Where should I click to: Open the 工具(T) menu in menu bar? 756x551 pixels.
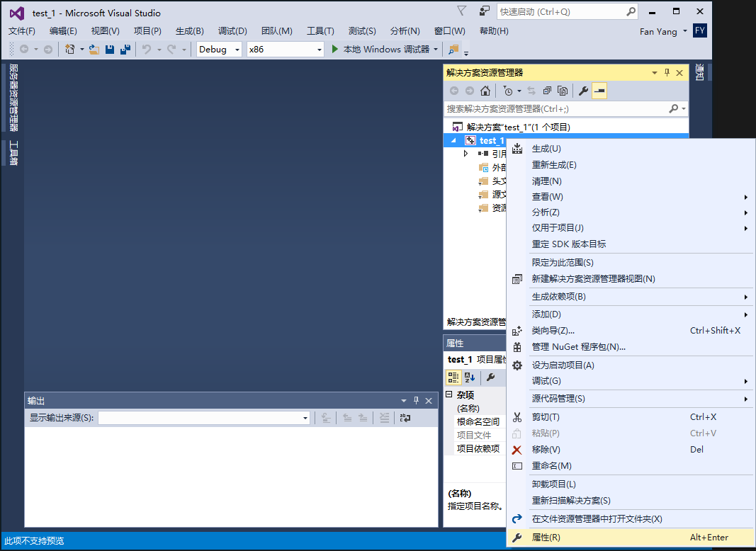coord(320,31)
